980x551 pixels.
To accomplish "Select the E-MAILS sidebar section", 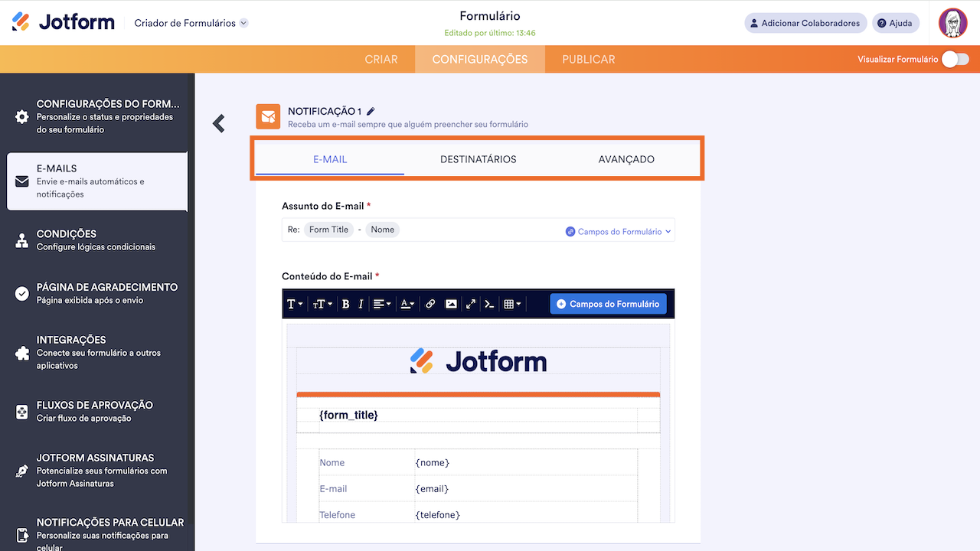I will pos(97,181).
